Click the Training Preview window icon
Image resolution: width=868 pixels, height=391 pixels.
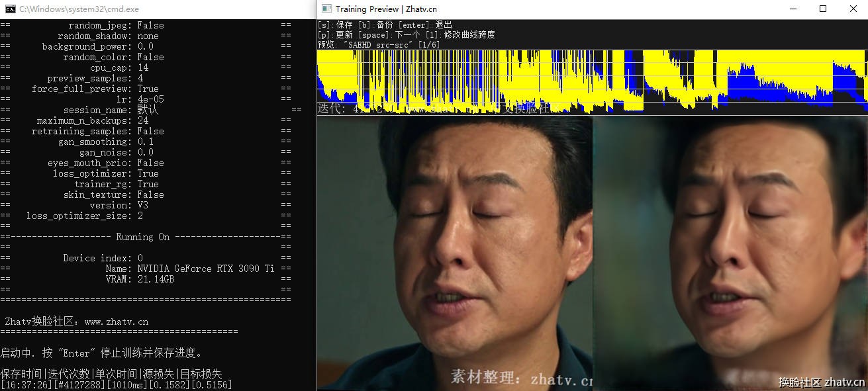click(x=326, y=9)
